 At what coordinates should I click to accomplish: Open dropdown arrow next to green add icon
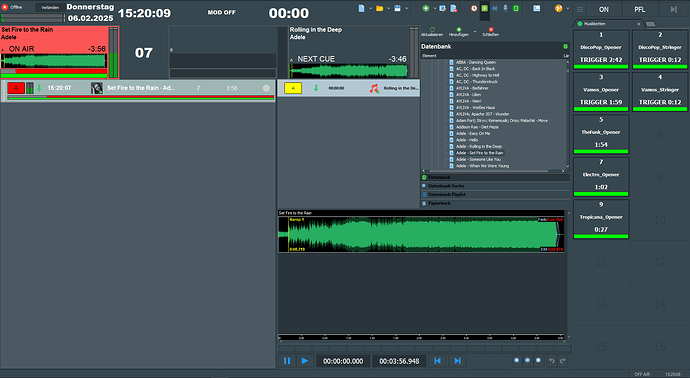pyautogui.click(x=434, y=8)
